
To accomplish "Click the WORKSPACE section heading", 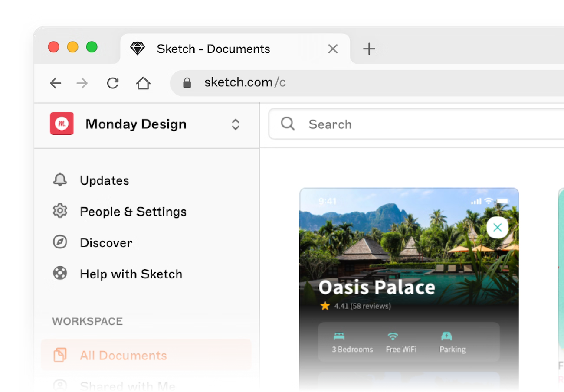I will [x=87, y=321].
